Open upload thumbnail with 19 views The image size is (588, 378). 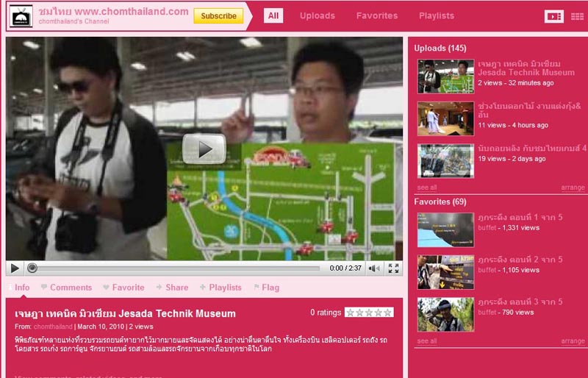pos(445,160)
